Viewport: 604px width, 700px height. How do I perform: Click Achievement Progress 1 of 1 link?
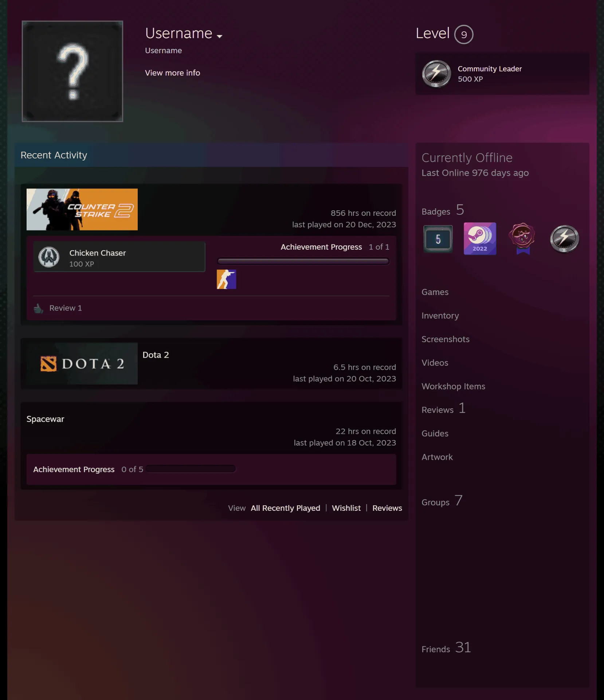pos(335,247)
